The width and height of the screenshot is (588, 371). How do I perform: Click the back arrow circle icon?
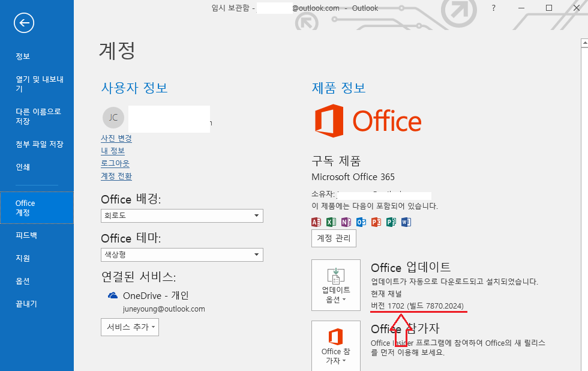tap(24, 23)
